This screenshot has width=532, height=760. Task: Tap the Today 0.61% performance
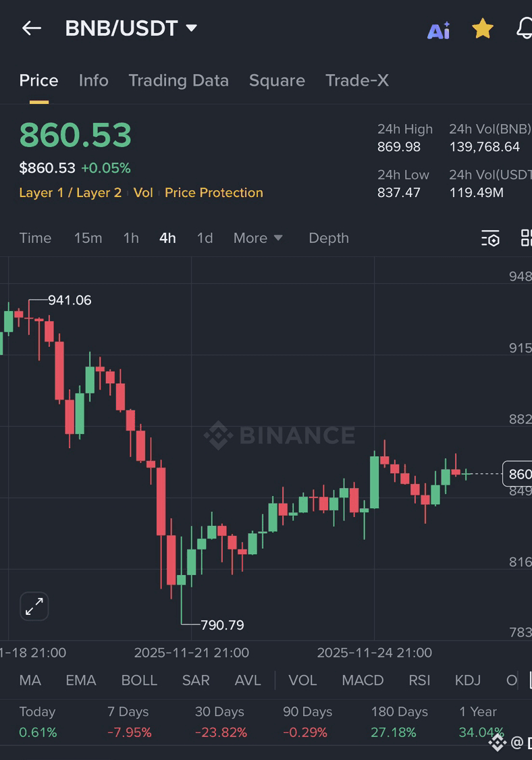[x=38, y=722]
